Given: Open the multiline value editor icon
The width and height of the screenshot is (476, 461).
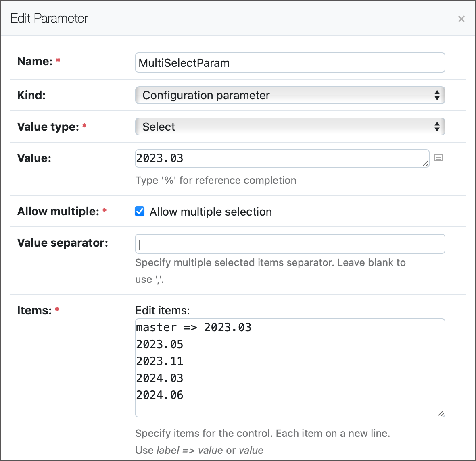Looking at the screenshot, I should (x=438, y=158).
